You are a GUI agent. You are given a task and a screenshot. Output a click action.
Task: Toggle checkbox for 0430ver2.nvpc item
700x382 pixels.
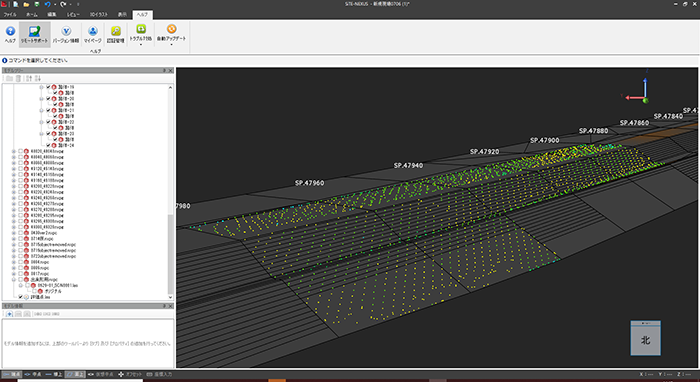coord(21,233)
